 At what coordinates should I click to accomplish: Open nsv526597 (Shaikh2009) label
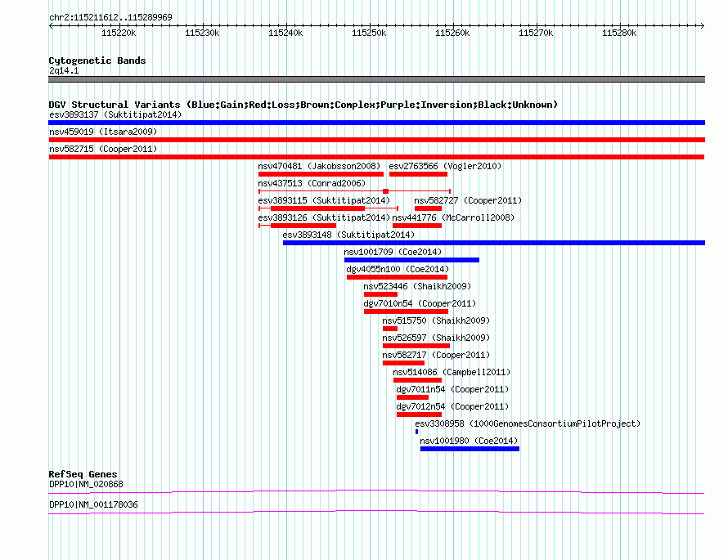436,338
